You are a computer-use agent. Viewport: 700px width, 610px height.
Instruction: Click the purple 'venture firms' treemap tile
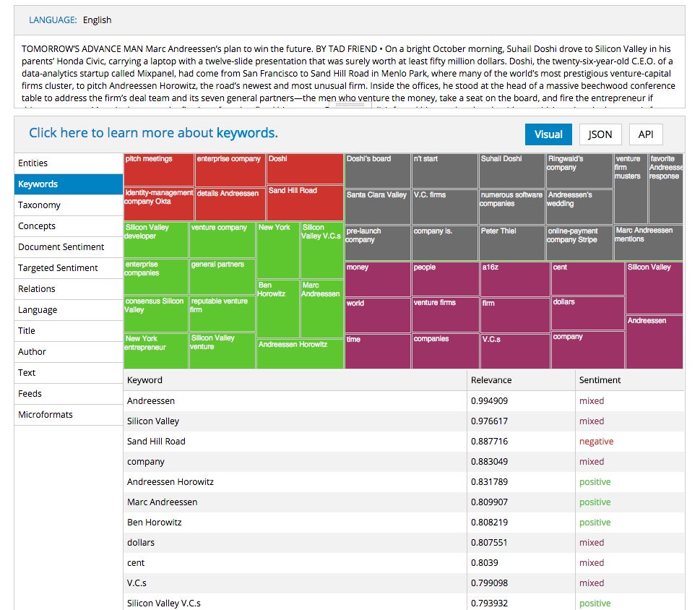pos(445,315)
